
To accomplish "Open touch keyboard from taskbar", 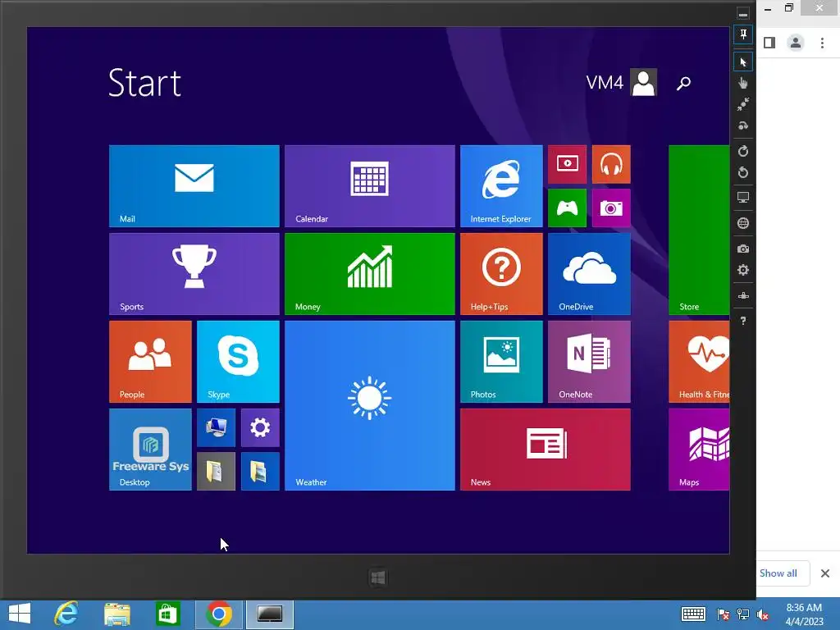I will [x=693, y=614].
